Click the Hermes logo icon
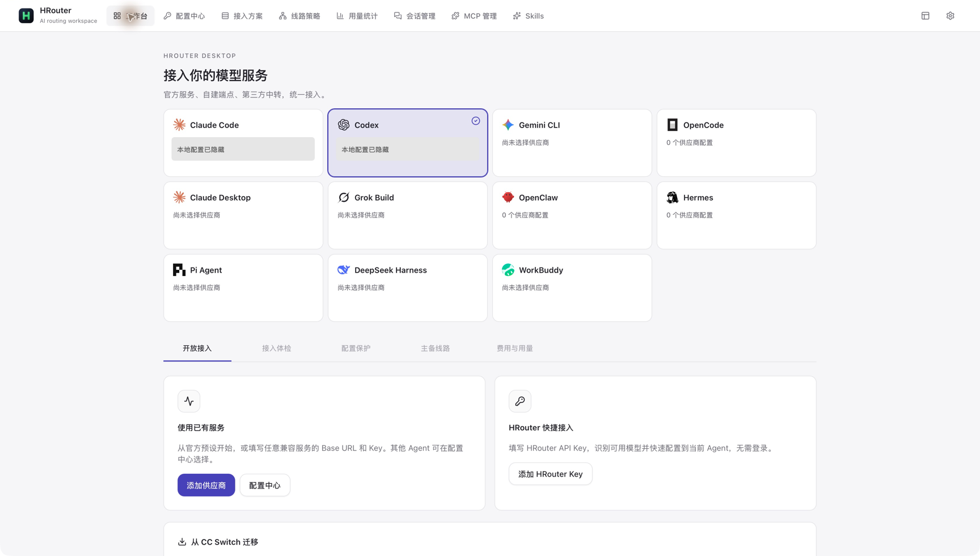Viewport: 980px width, 556px height. 673,197
